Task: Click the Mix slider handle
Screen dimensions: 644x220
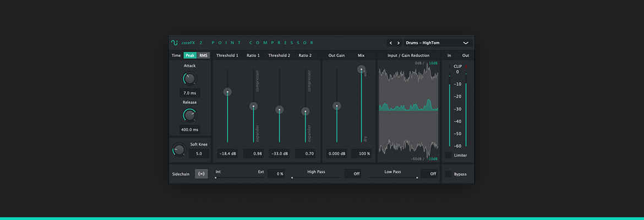Action: tap(361, 69)
